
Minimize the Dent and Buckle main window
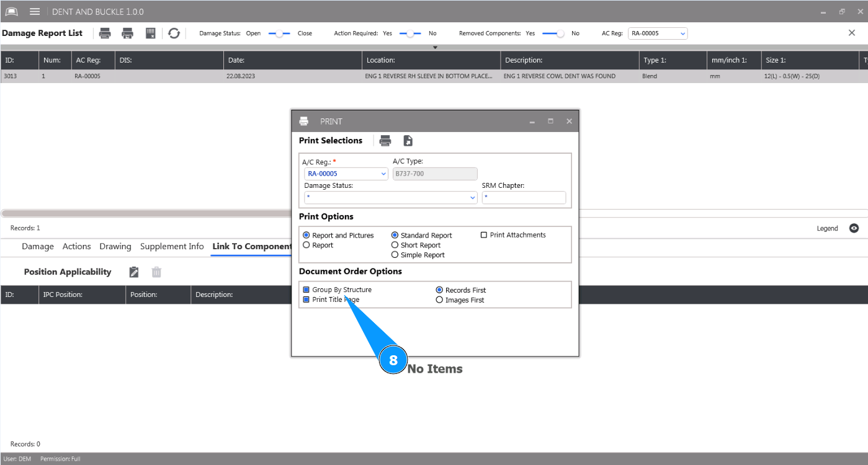(x=823, y=12)
